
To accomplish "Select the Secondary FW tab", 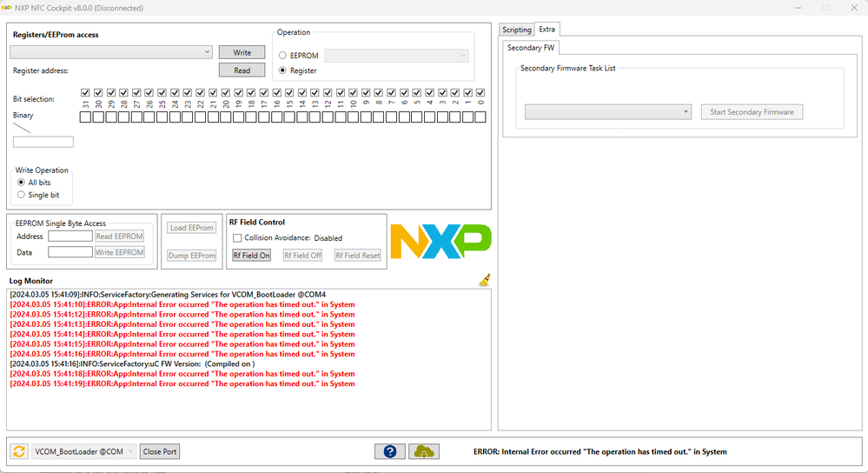I will (x=531, y=48).
